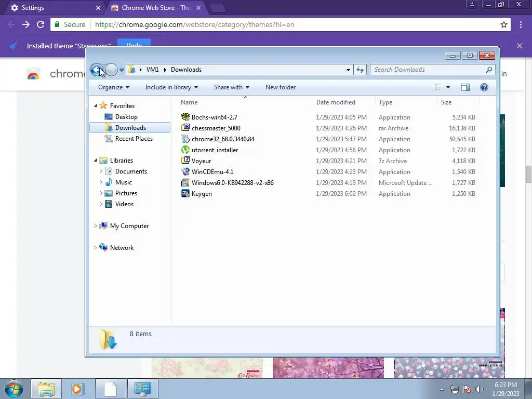The width and height of the screenshot is (532, 399).
Task: Click the Chrome forward arrow
Action: [x=26, y=24]
